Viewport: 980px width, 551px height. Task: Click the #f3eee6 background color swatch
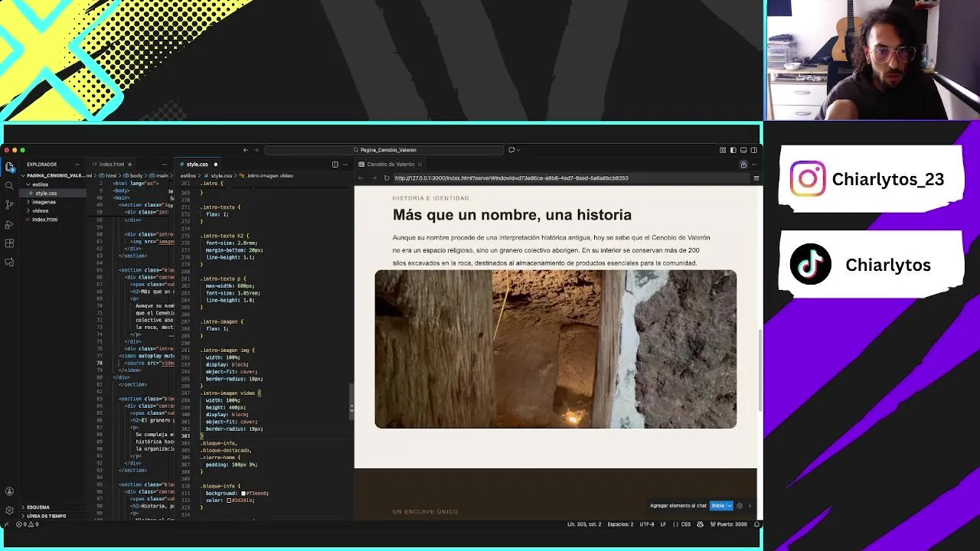click(243, 494)
